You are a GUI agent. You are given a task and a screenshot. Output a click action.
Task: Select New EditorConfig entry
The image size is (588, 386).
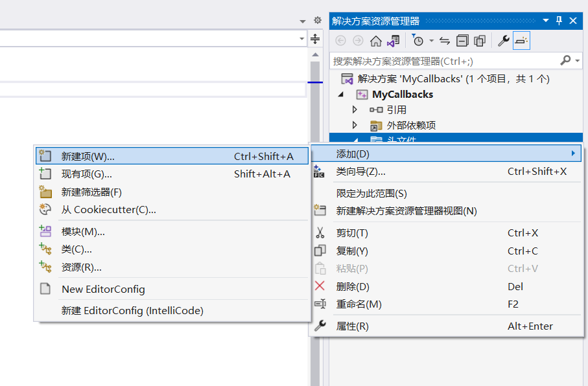pos(172,289)
